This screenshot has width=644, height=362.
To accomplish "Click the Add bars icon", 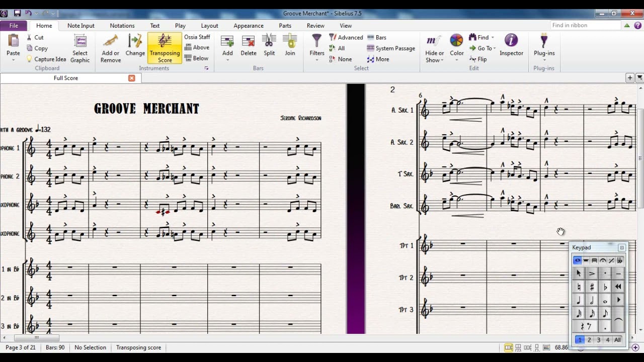I will coord(227,41).
